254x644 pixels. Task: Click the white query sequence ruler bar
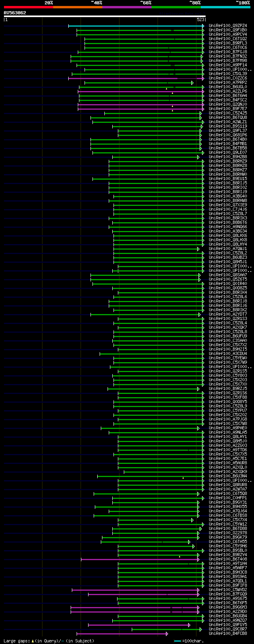tap(105, 16)
